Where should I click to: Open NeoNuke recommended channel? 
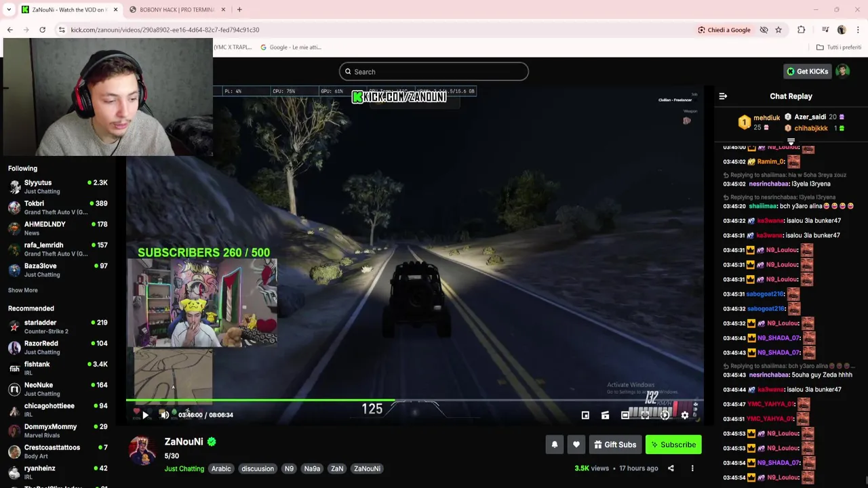(x=58, y=389)
